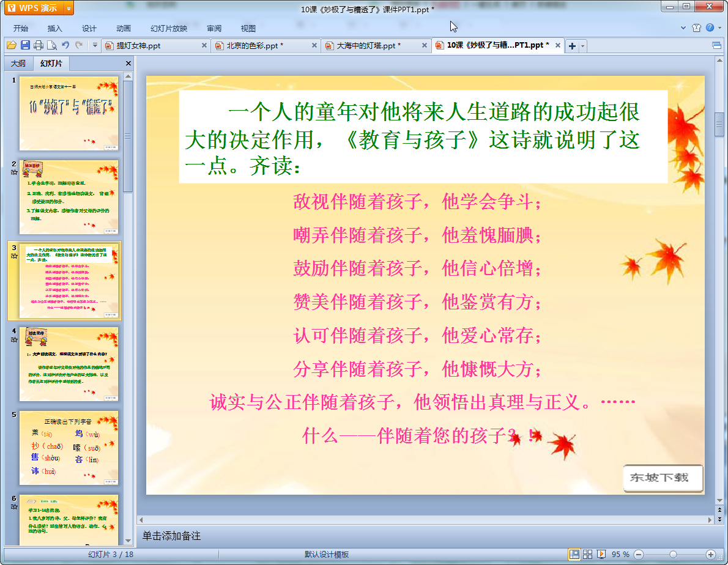Undo the last action

(x=65, y=45)
